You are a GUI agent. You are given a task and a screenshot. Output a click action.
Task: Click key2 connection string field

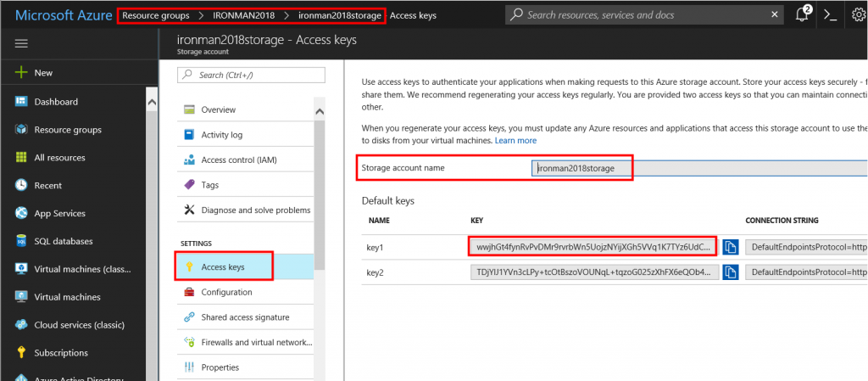coord(807,272)
